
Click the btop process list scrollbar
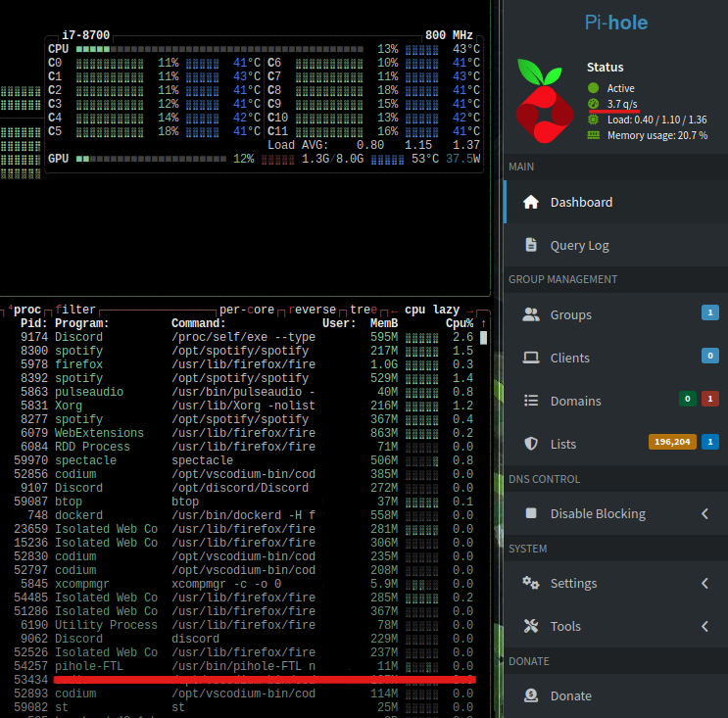tap(483, 337)
